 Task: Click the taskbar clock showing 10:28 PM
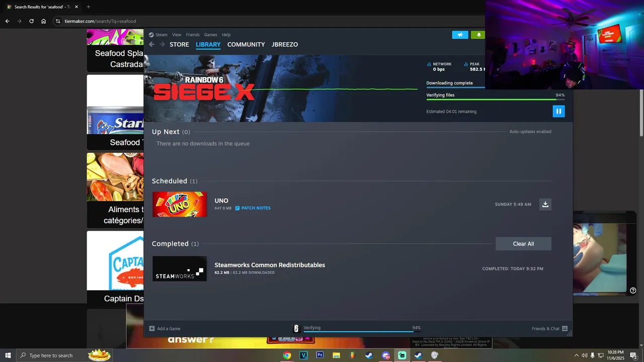pyautogui.click(x=615, y=355)
